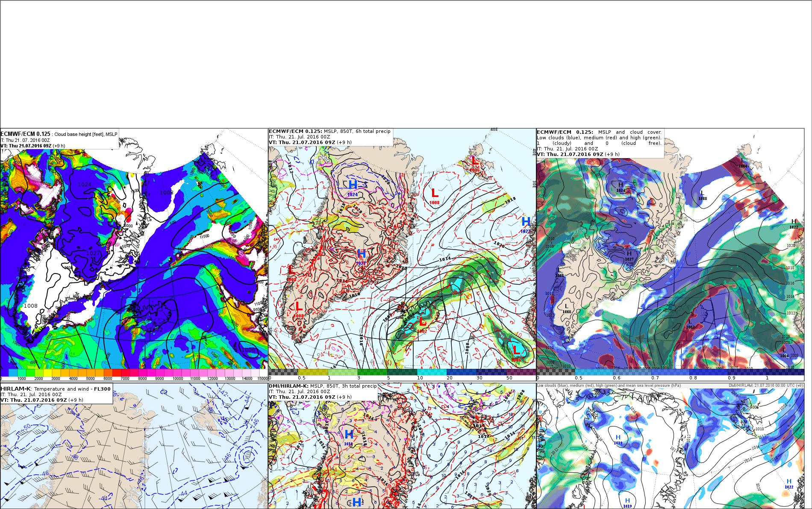Select light blue 0.5–0.6 swatch in cloud cover legend
812x509 pixels.
point(594,372)
